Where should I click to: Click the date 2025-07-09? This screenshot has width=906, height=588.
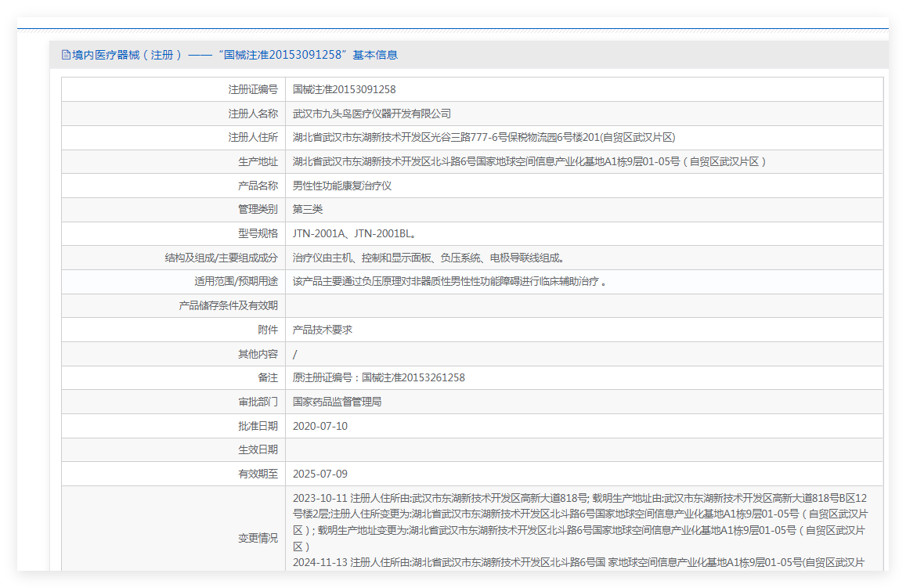[320, 474]
